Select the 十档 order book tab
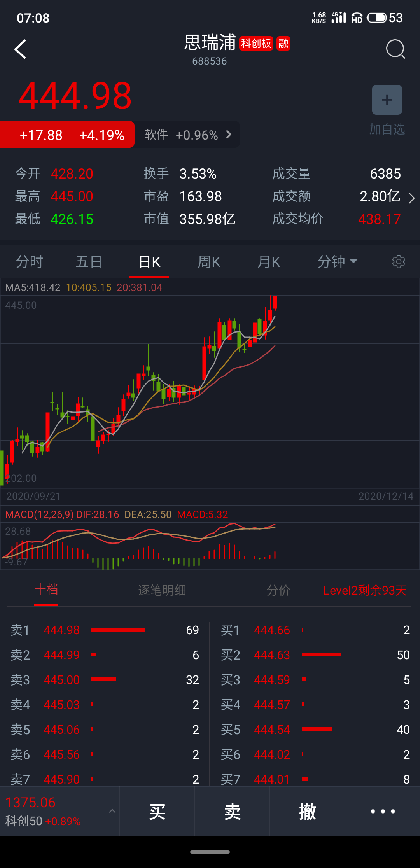This screenshot has width=420, height=868. [46, 590]
